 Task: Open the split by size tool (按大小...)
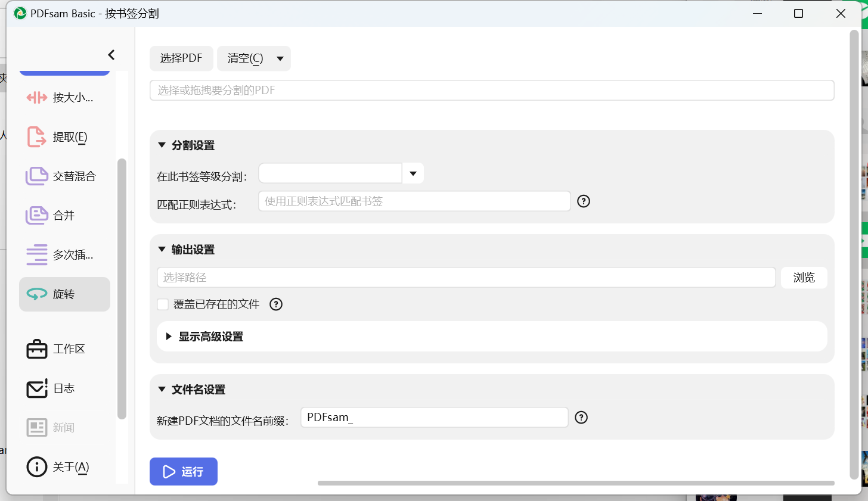[64, 98]
